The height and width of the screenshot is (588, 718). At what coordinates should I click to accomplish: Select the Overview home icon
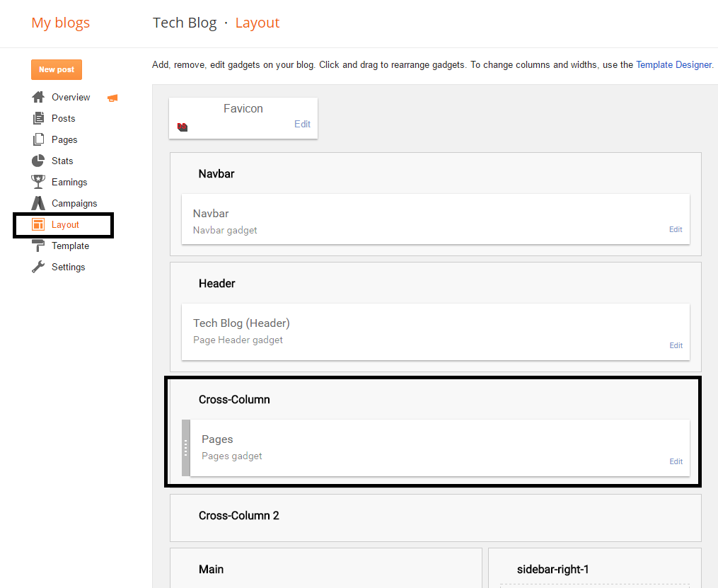38,97
